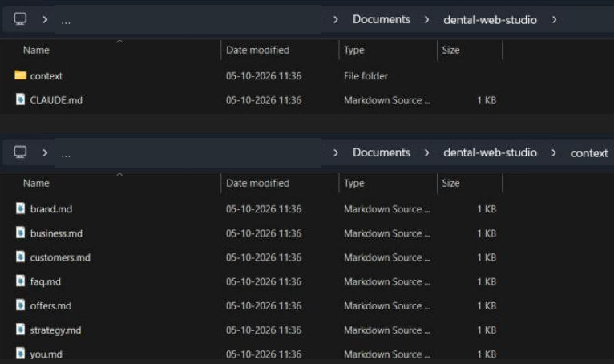Expand the chevron after Documents in the lower window
The image size is (614, 364).
[x=426, y=152]
